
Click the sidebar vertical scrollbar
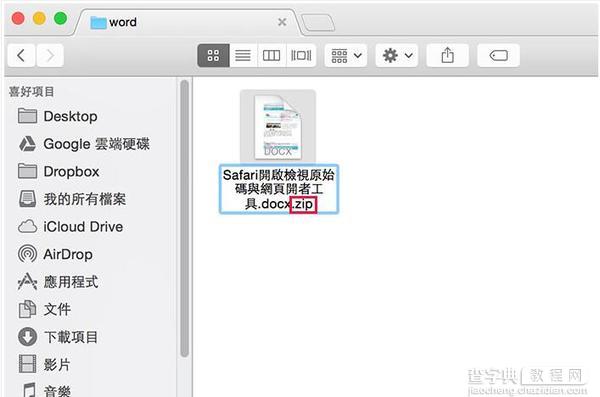[x=184, y=218]
